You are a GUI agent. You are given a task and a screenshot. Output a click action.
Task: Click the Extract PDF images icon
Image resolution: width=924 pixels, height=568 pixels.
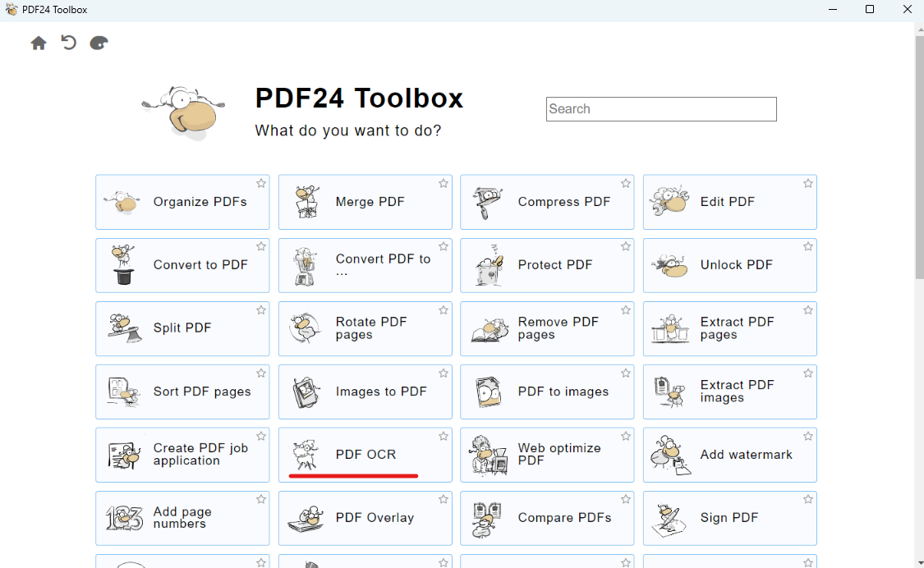669,392
